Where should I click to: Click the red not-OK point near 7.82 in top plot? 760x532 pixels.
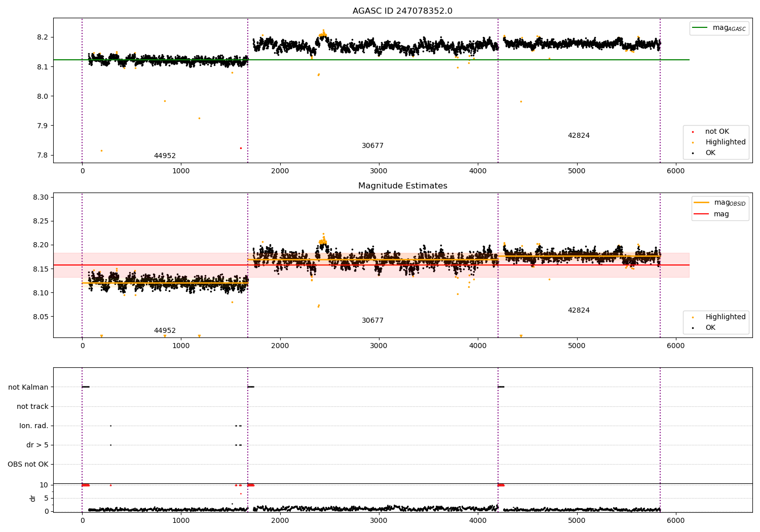(241, 148)
